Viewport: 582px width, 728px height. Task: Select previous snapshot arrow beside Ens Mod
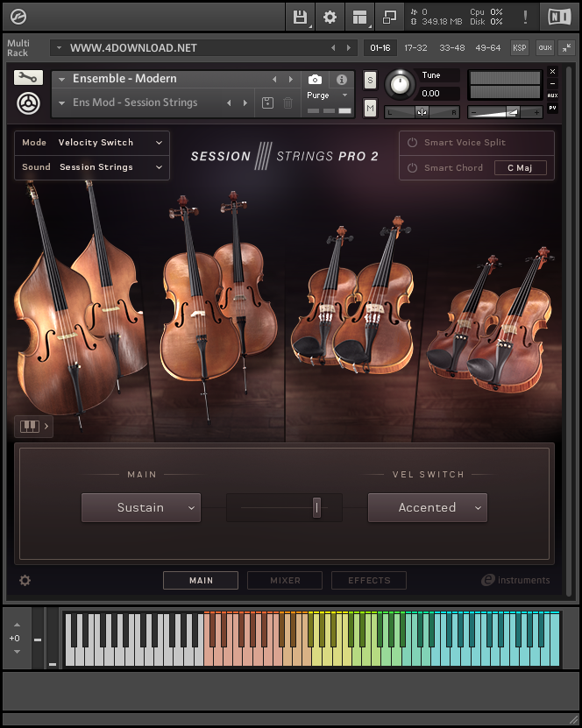click(x=229, y=103)
